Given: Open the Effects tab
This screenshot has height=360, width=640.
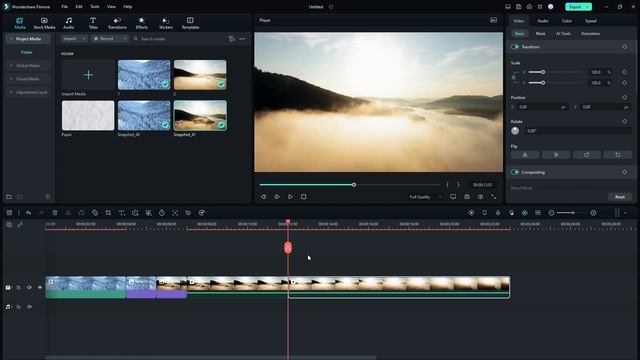Looking at the screenshot, I should [x=142, y=23].
